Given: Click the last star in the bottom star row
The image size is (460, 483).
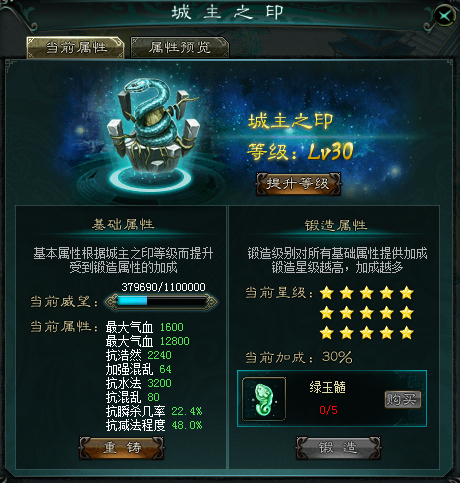Looking at the screenshot, I should 407,333.
